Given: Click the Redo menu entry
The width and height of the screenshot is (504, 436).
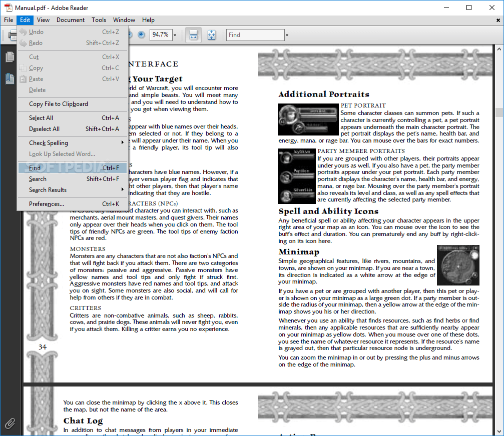Looking at the screenshot, I should tap(73, 42).
